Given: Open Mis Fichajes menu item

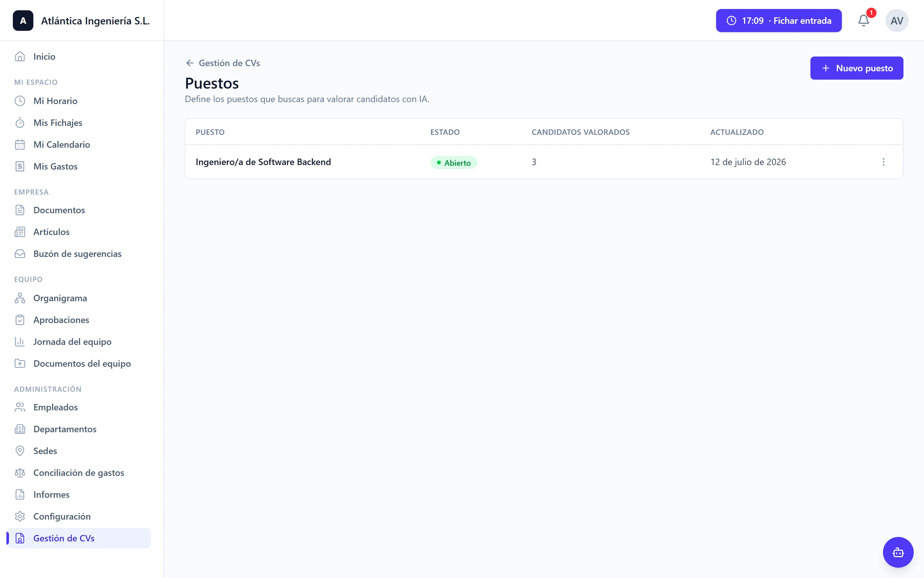Looking at the screenshot, I should coord(79,123).
